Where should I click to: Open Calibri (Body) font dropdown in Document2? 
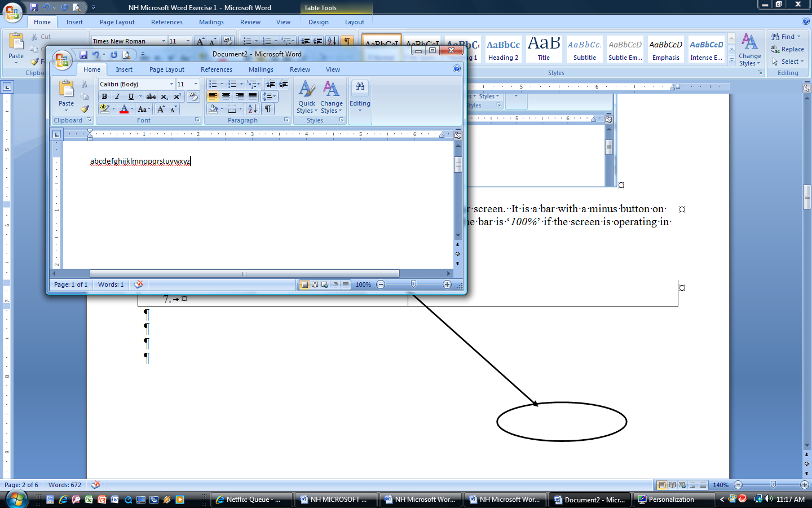[171, 84]
